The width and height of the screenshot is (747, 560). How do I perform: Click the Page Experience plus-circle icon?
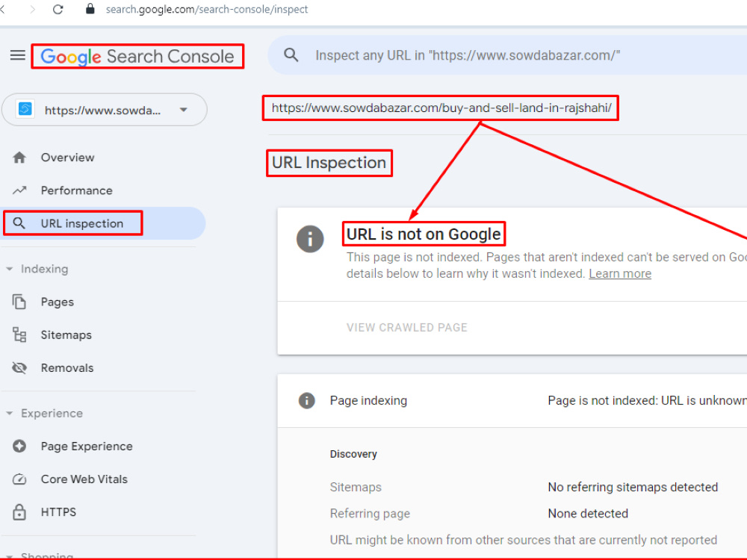tap(19, 447)
